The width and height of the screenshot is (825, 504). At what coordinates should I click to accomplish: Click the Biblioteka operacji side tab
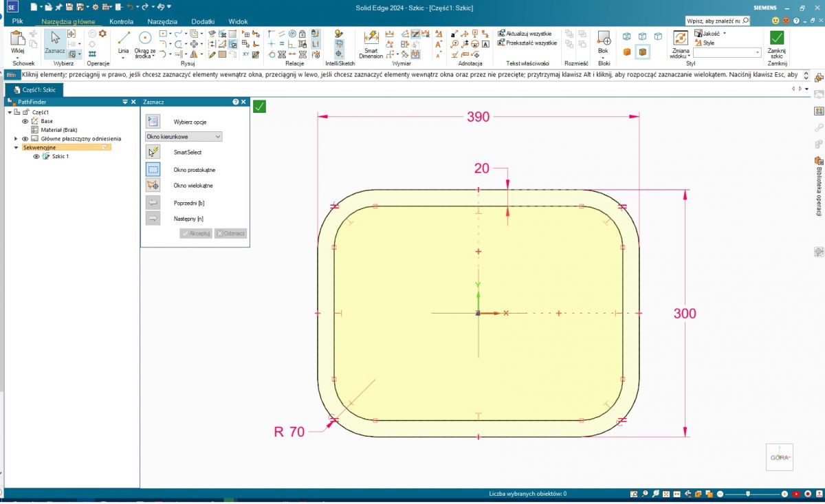pyautogui.click(x=819, y=187)
